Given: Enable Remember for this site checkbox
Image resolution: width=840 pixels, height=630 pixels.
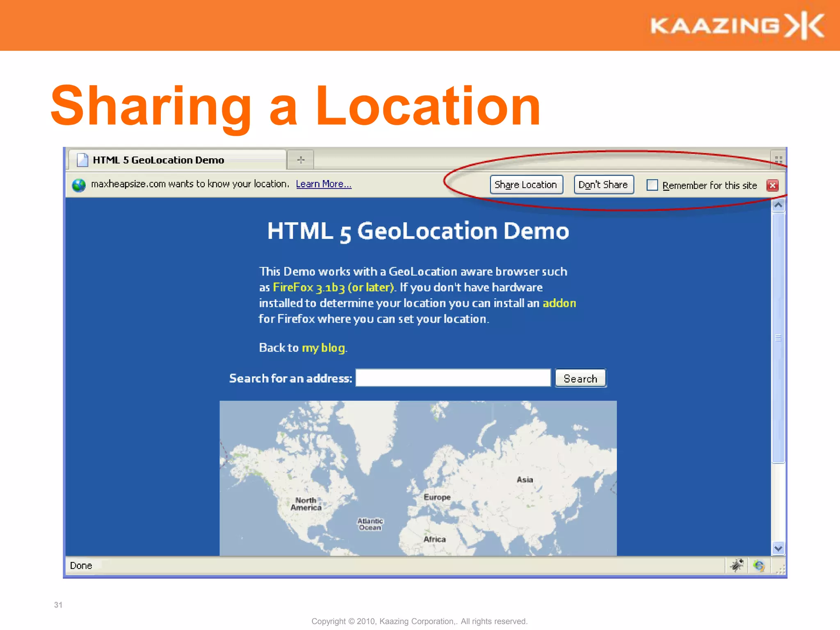Looking at the screenshot, I should pyautogui.click(x=652, y=185).
